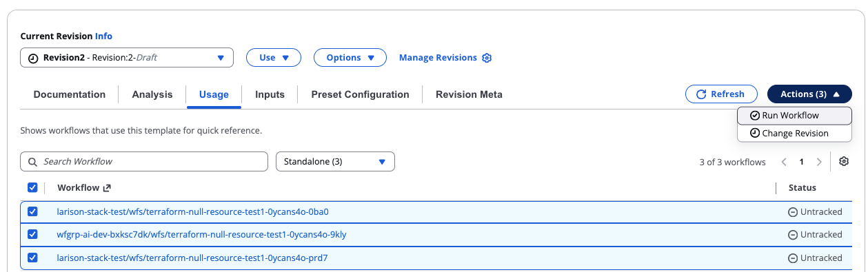Open workflow link ending in 9kly
868x272 pixels.
click(201, 235)
